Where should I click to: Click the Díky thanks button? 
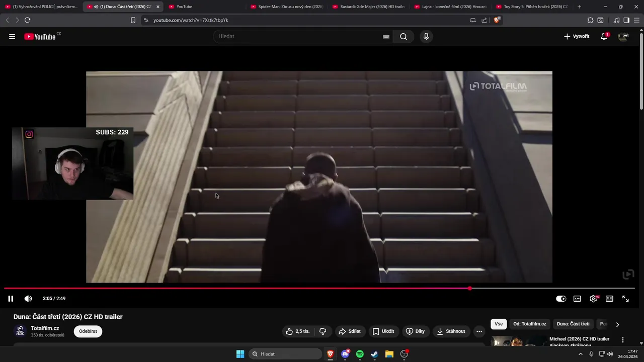click(416, 331)
